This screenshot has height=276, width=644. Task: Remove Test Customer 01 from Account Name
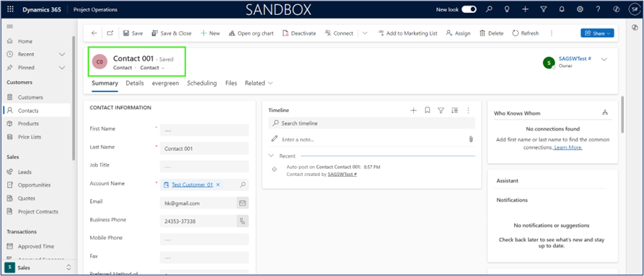218,184
